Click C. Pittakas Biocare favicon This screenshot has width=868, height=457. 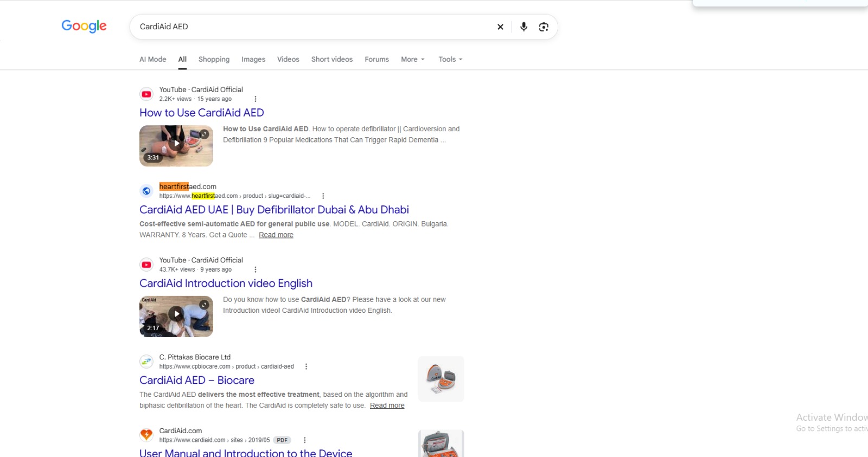coord(146,362)
